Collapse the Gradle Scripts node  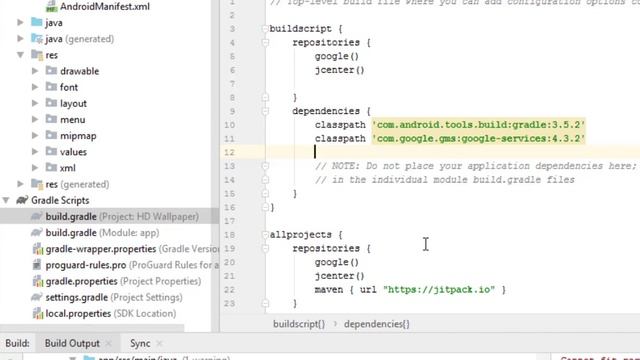6,200
